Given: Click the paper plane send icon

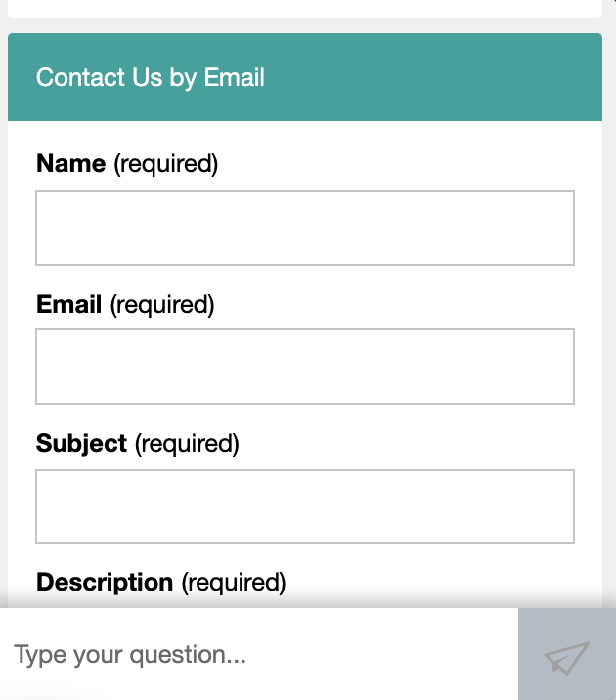Looking at the screenshot, I should [x=567, y=657].
